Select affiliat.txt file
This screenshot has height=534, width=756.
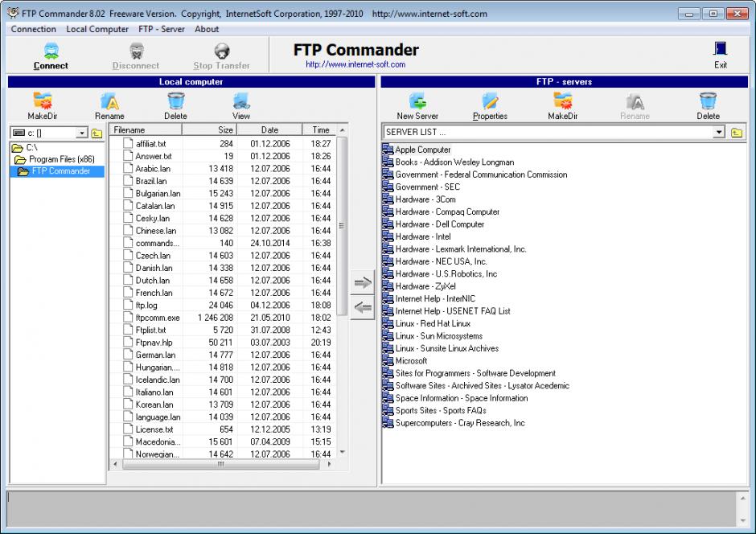click(151, 144)
